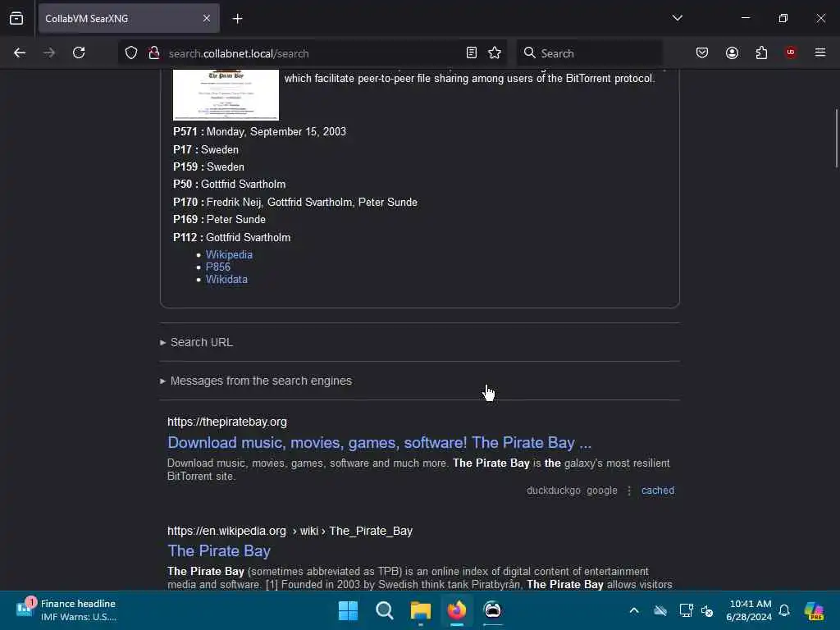Open network status tray icon
Viewport: 840px width, 630px height.
(x=686, y=610)
